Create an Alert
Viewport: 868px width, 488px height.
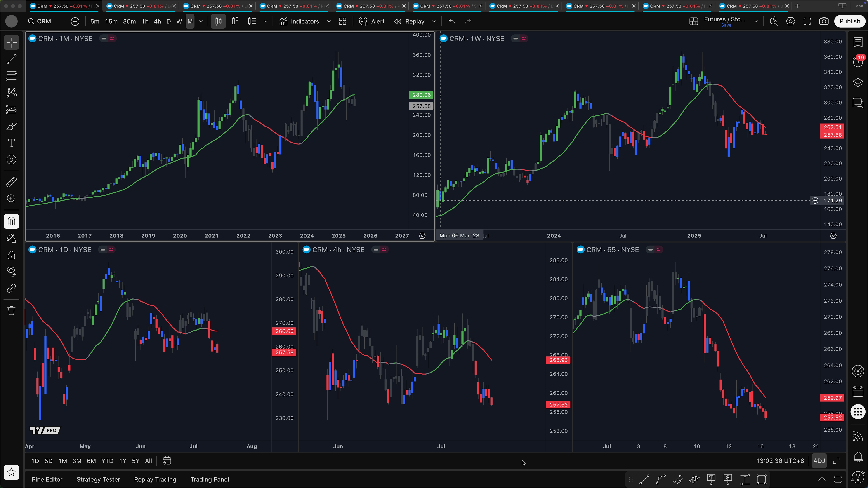[x=372, y=21]
